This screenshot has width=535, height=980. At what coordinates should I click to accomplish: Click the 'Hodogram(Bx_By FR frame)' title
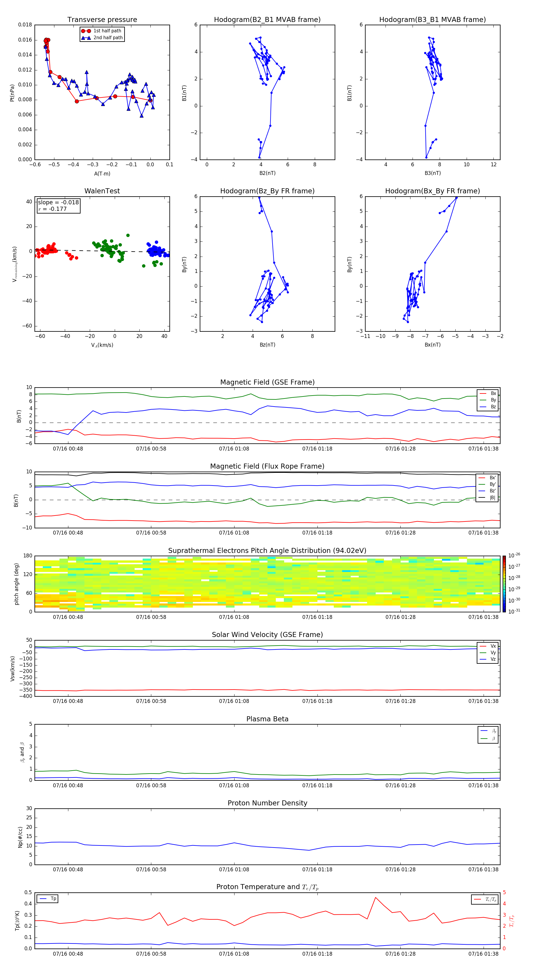(x=432, y=191)
